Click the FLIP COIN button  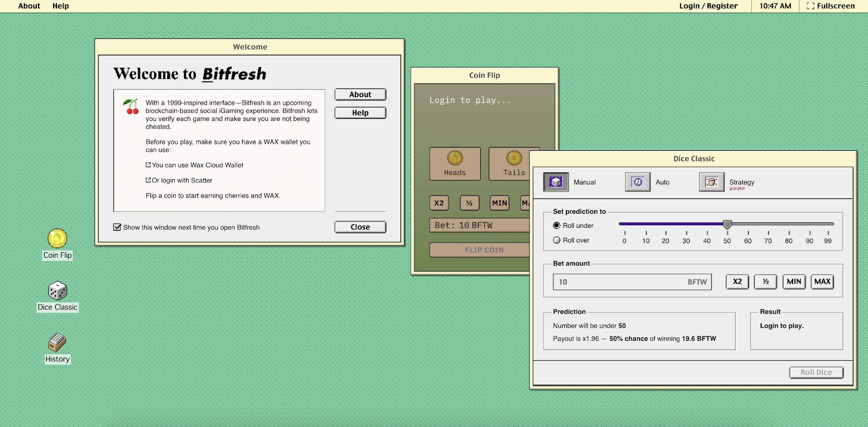pos(480,250)
